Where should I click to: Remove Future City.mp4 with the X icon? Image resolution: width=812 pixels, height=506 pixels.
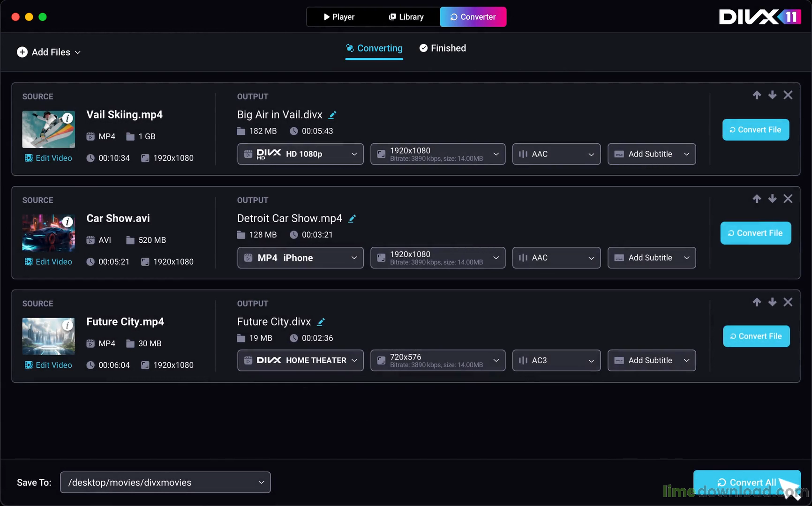[788, 302]
